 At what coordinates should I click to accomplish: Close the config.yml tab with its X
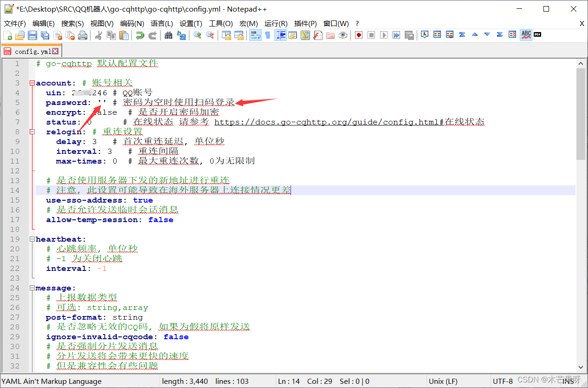pos(55,51)
